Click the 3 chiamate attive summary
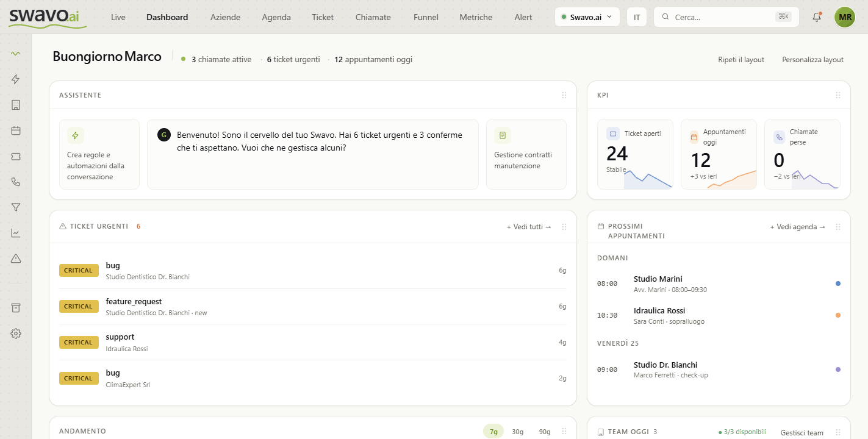 click(x=221, y=60)
